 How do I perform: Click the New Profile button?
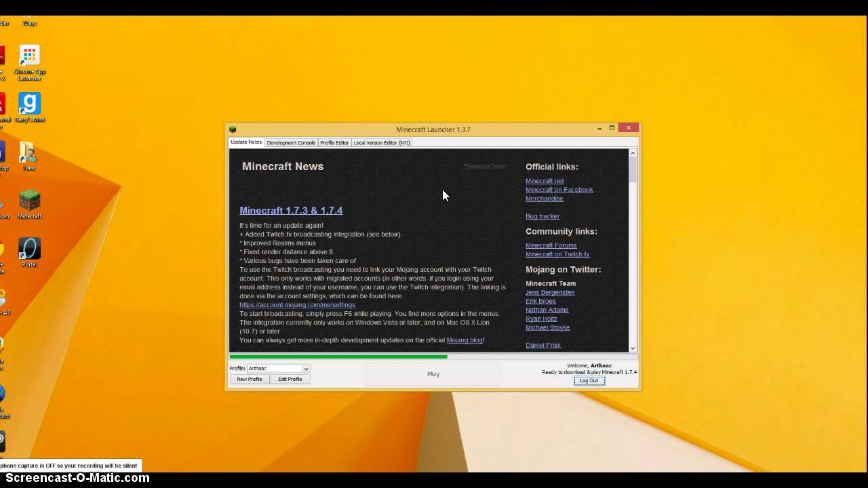click(x=250, y=379)
